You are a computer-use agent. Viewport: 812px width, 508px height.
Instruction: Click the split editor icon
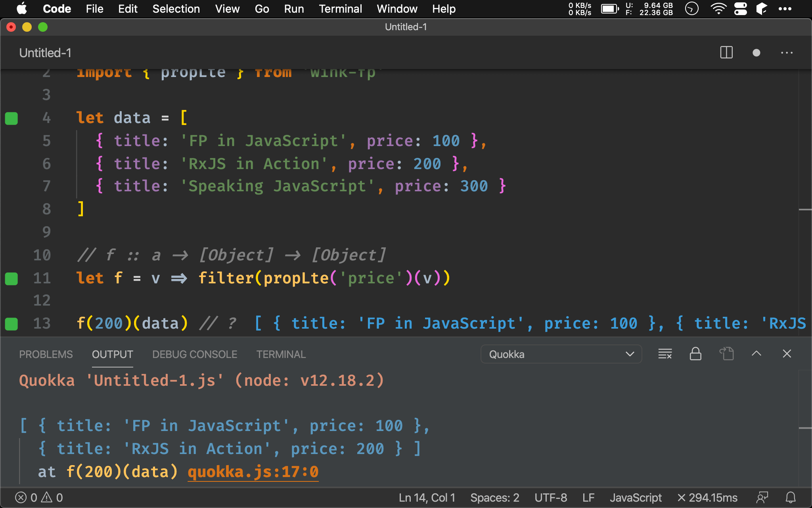click(727, 53)
